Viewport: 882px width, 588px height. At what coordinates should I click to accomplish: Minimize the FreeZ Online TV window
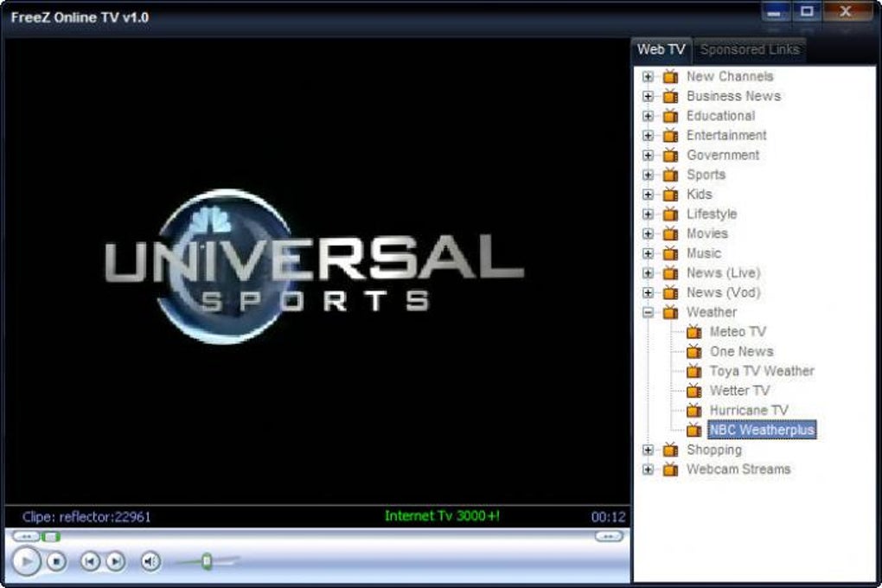click(x=775, y=12)
